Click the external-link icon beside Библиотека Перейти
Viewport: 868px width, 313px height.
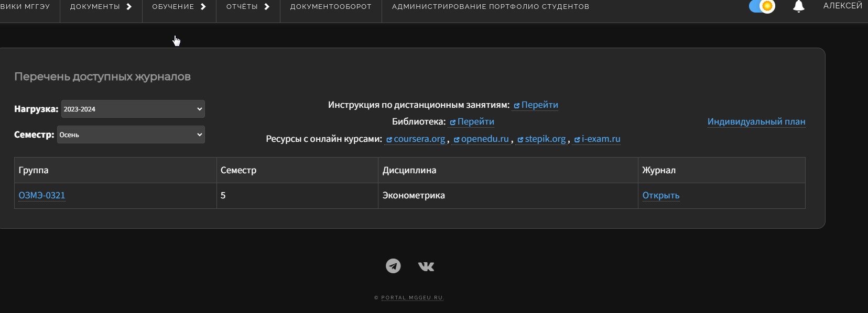(453, 122)
